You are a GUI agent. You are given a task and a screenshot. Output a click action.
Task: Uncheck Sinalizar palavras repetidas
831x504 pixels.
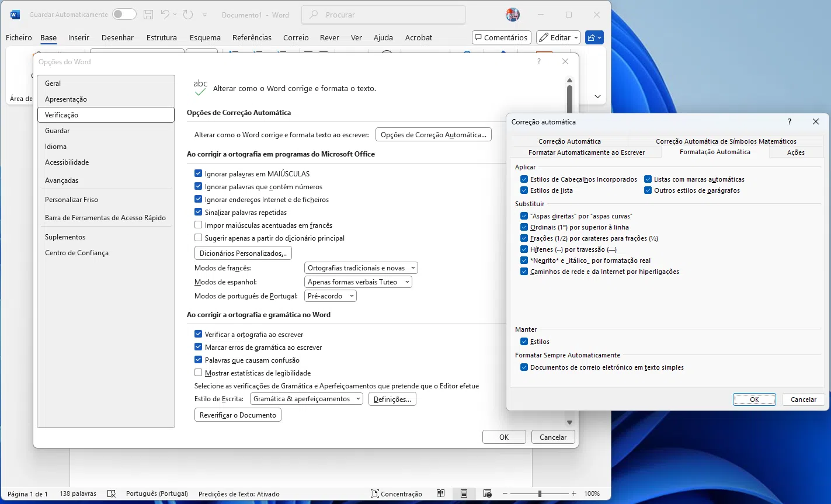(199, 212)
